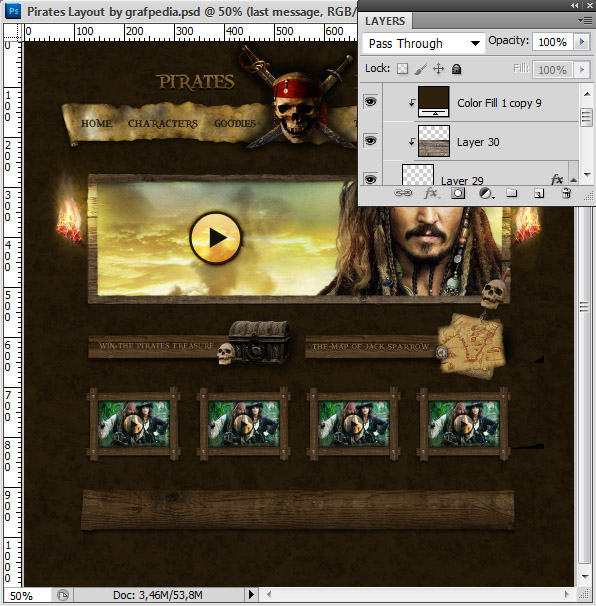
Task: Open status bar info menu arrow
Action: [x=251, y=594]
